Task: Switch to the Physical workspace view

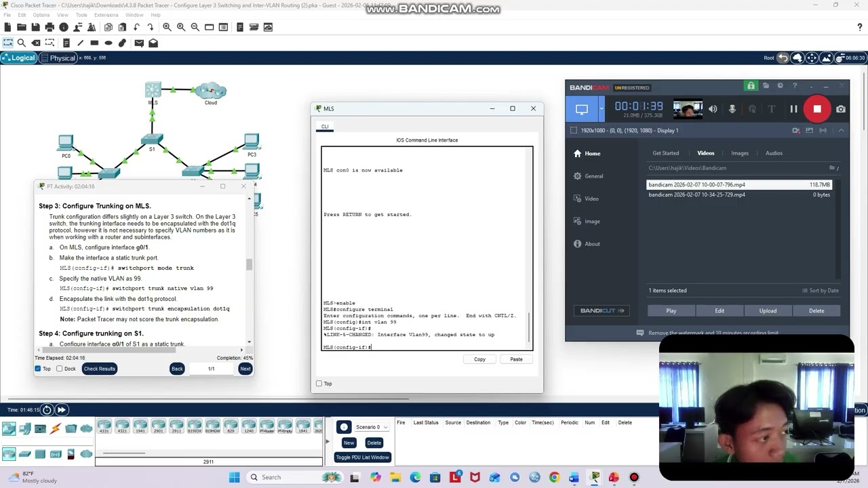Action: coord(58,58)
